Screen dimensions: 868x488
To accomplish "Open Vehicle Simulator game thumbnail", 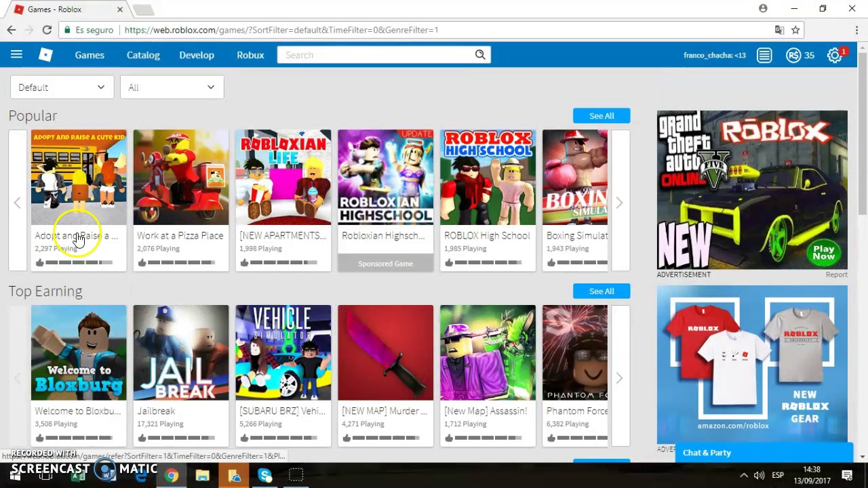I will coord(283,352).
